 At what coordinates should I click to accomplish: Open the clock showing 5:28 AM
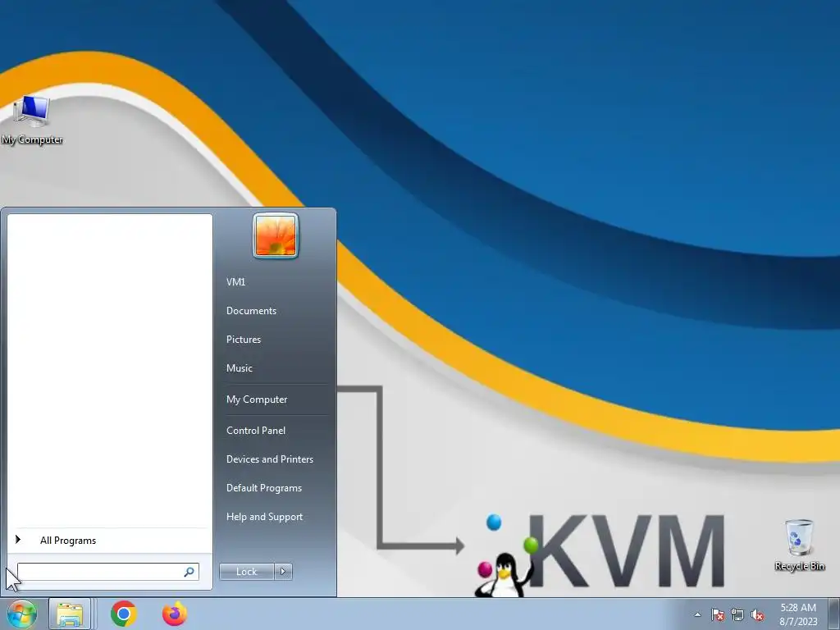pos(798,614)
